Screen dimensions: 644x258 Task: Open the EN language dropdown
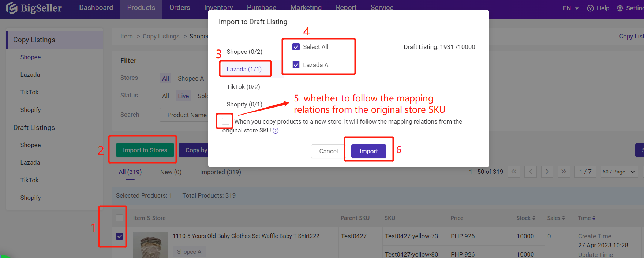(x=570, y=8)
